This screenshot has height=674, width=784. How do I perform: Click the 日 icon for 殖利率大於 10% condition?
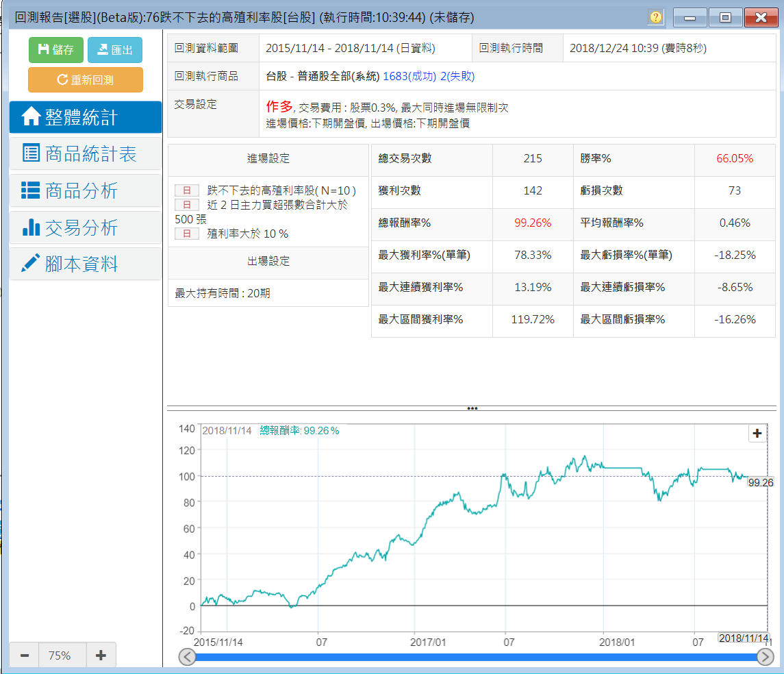pyautogui.click(x=186, y=234)
